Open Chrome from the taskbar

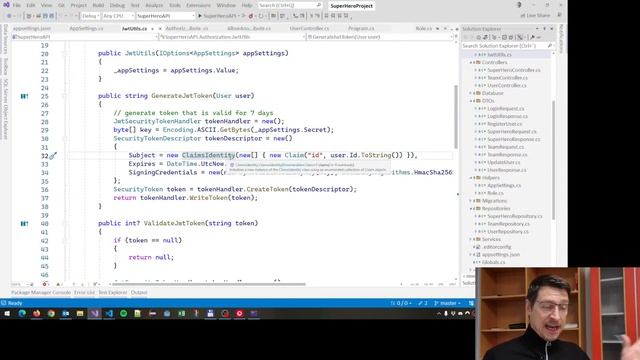pos(51,313)
